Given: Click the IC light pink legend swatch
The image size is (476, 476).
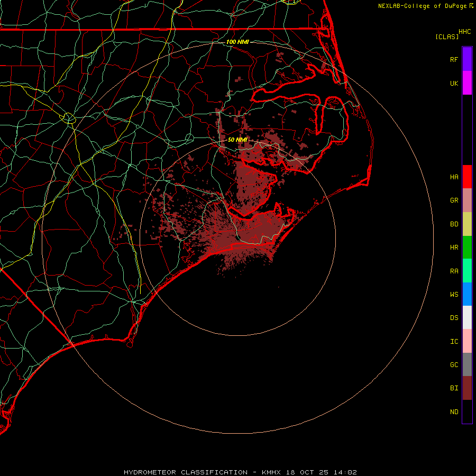Looking at the screenshot, I should point(467,341).
